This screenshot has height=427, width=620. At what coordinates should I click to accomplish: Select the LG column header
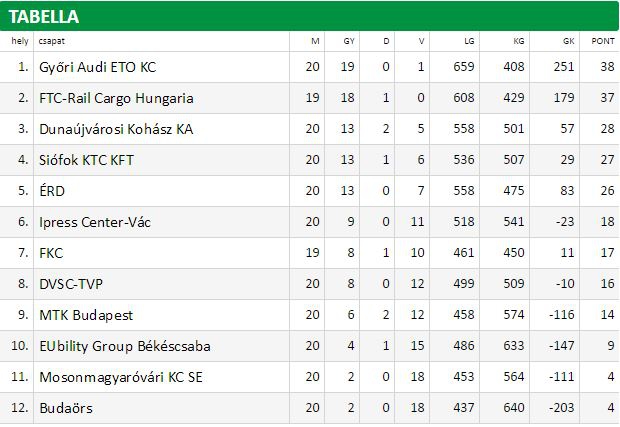[x=469, y=41]
